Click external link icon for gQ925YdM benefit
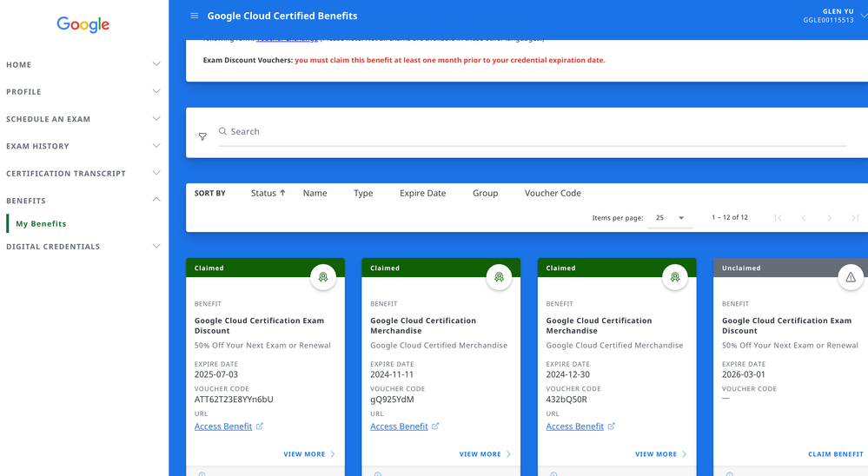The height and width of the screenshot is (476, 868). coord(435,426)
